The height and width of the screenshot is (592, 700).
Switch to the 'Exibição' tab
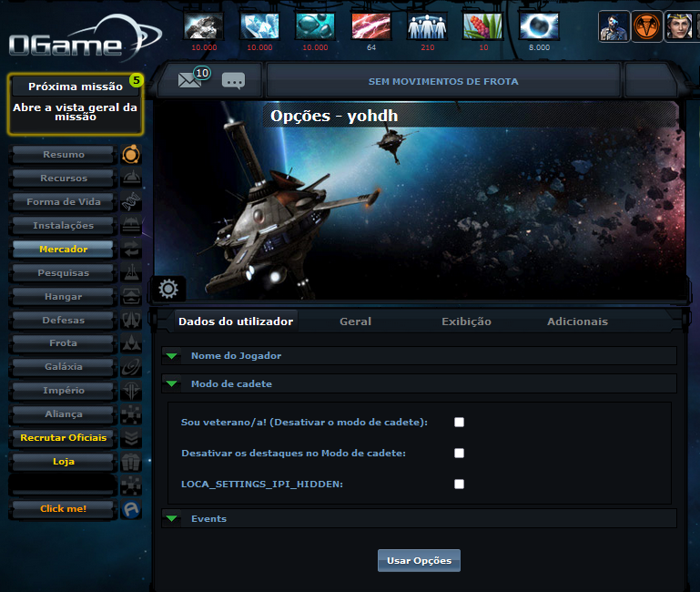(x=466, y=322)
